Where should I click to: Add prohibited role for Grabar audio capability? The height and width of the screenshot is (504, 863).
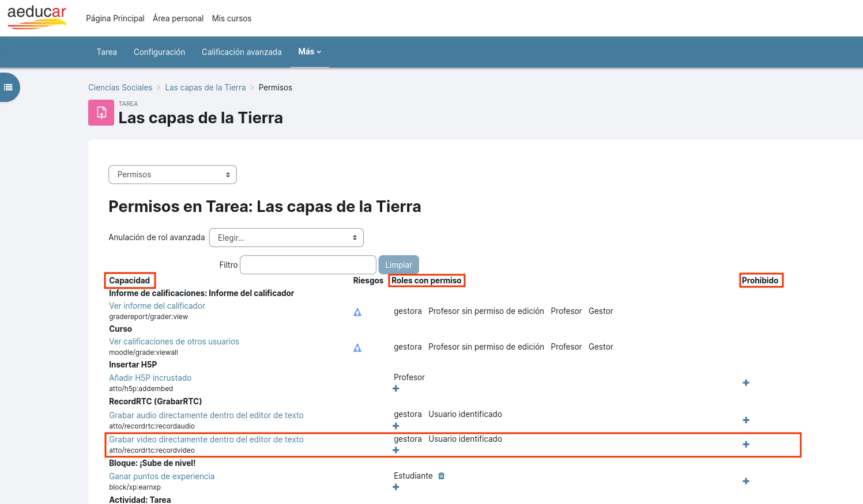pyautogui.click(x=746, y=420)
